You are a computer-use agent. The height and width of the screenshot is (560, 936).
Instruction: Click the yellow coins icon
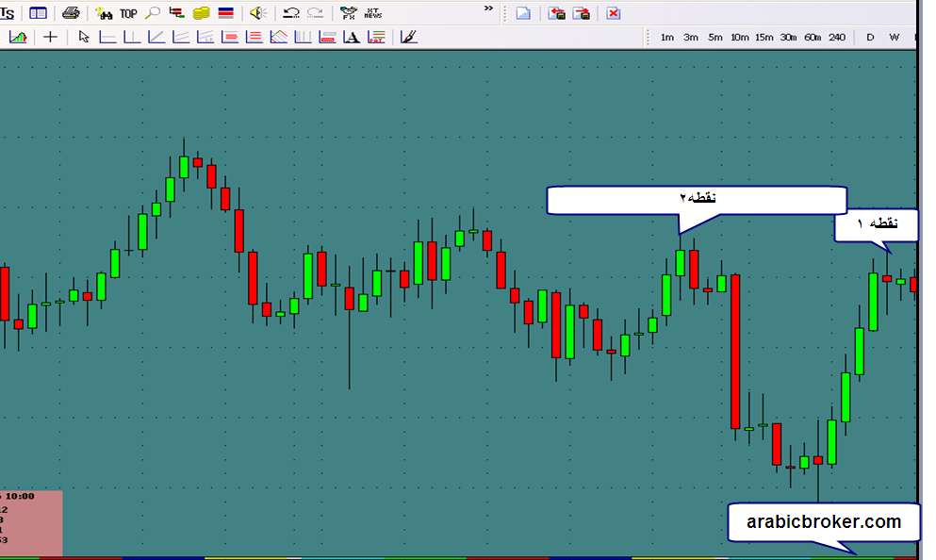click(201, 13)
